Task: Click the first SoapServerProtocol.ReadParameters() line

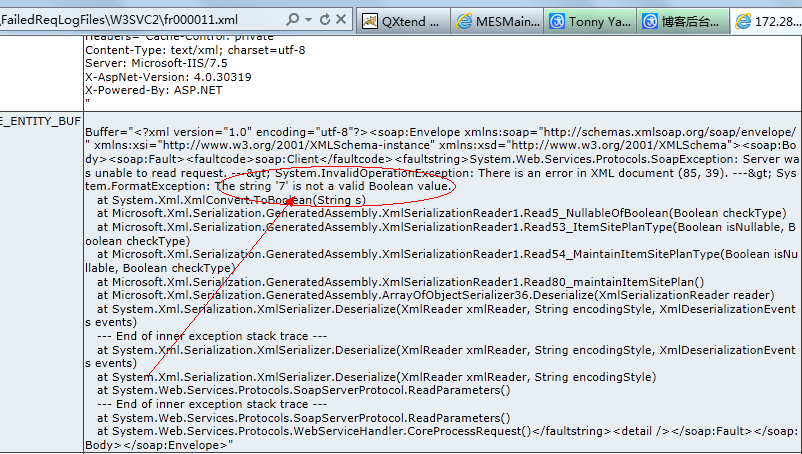Action: click(x=304, y=390)
